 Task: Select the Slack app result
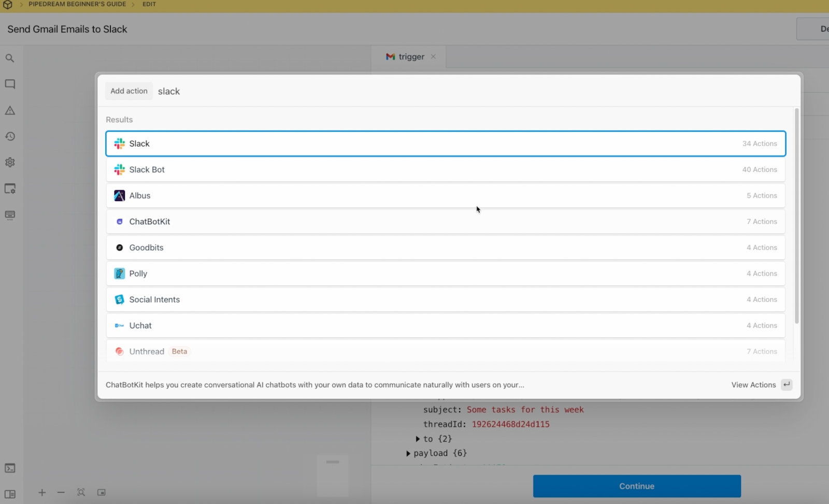tap(446, 143)
